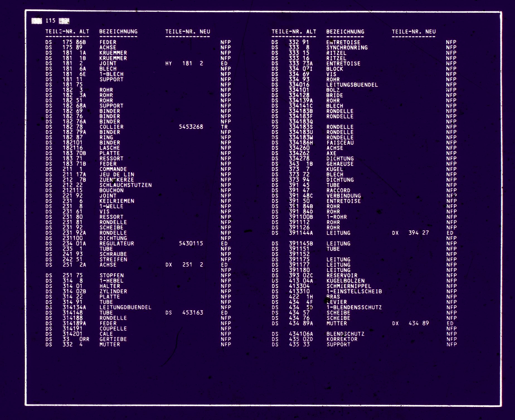The width and height of the screenshot is (515, 420).
Task: Click the BOUCHON description
Action: [111, 190]
